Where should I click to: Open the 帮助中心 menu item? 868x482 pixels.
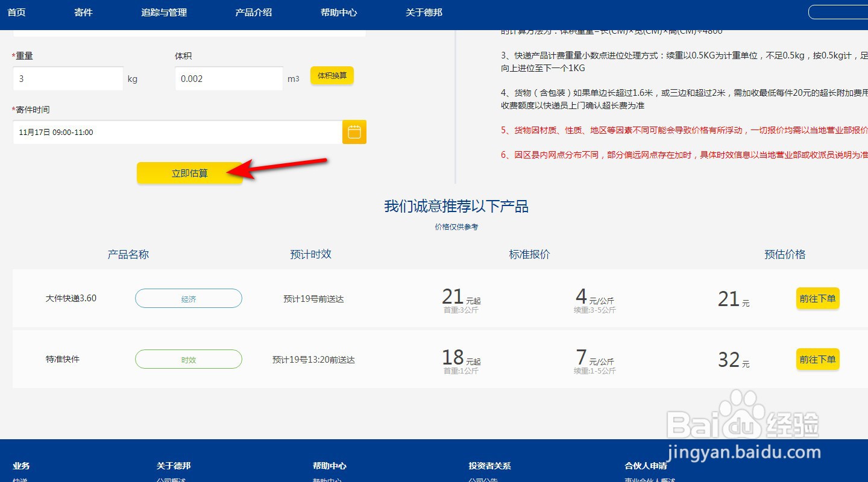point(339,11)
